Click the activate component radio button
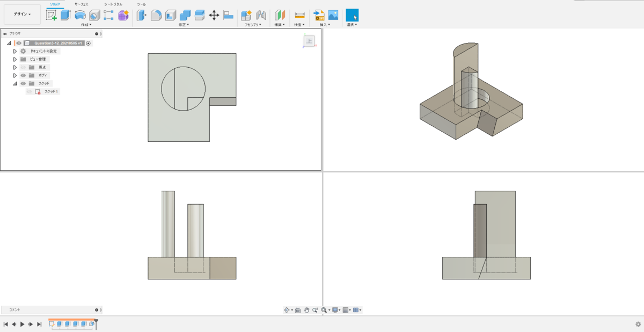644x332 pixels. (89, 43)
